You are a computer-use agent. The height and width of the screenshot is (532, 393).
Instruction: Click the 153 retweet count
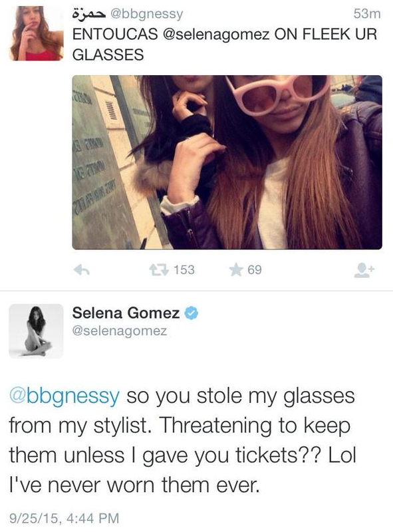(184, 270)
